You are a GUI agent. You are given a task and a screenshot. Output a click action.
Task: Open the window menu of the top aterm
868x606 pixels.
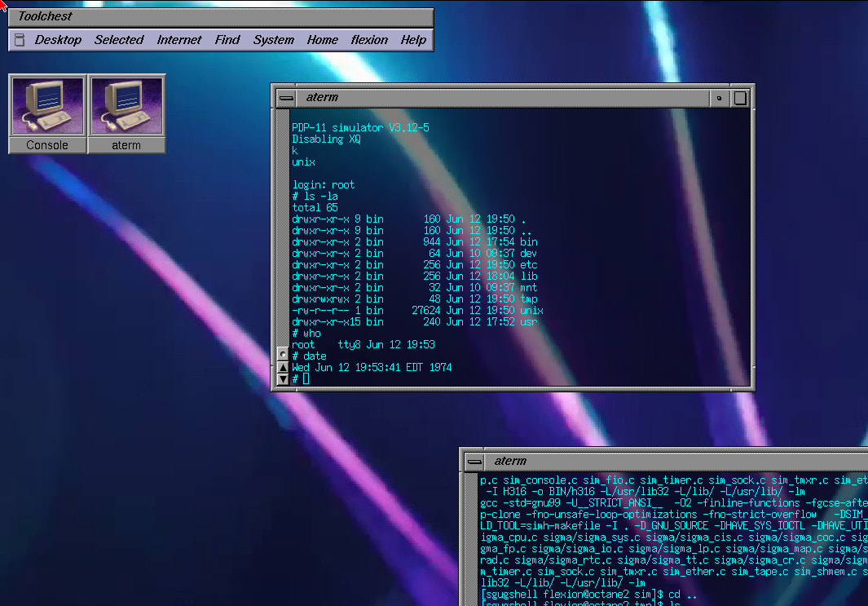[x=286, y=96]
